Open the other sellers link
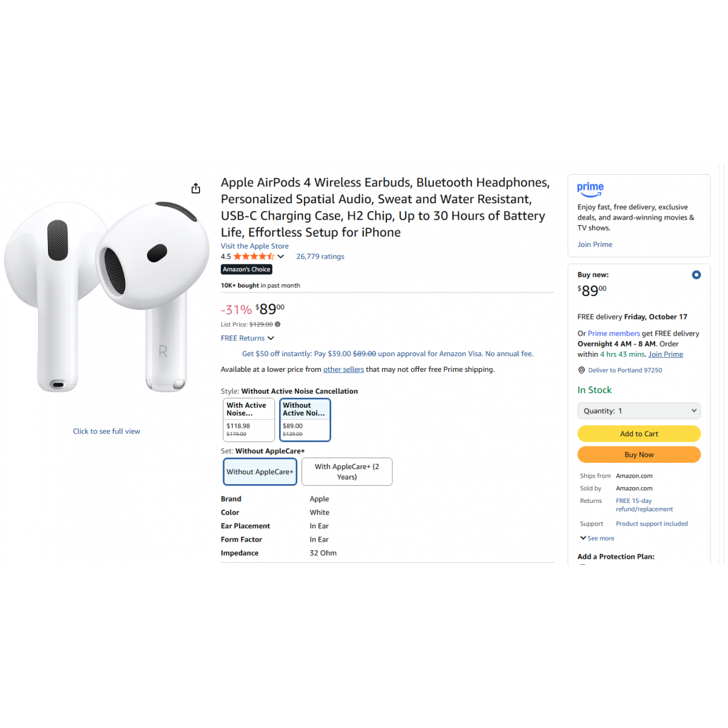Image resolution: width=728 pixels, height=728 pixels. click(343, 369)
